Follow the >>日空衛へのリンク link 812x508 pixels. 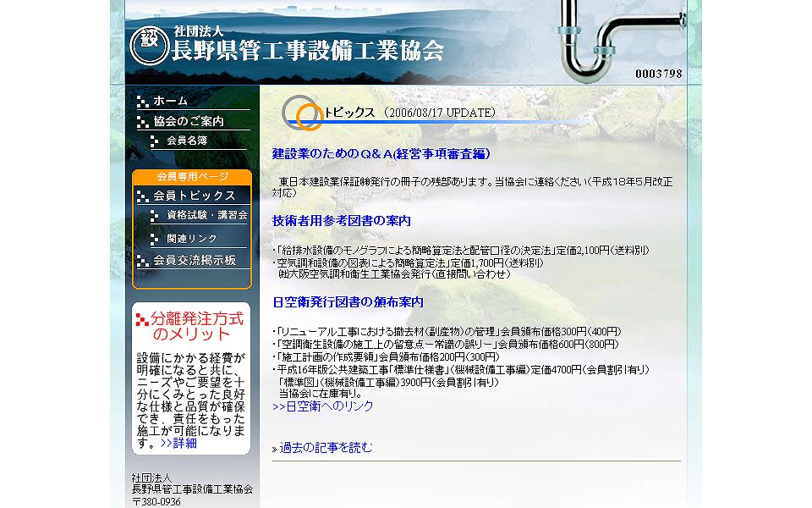pyautogui.click(x=322, y=406)
